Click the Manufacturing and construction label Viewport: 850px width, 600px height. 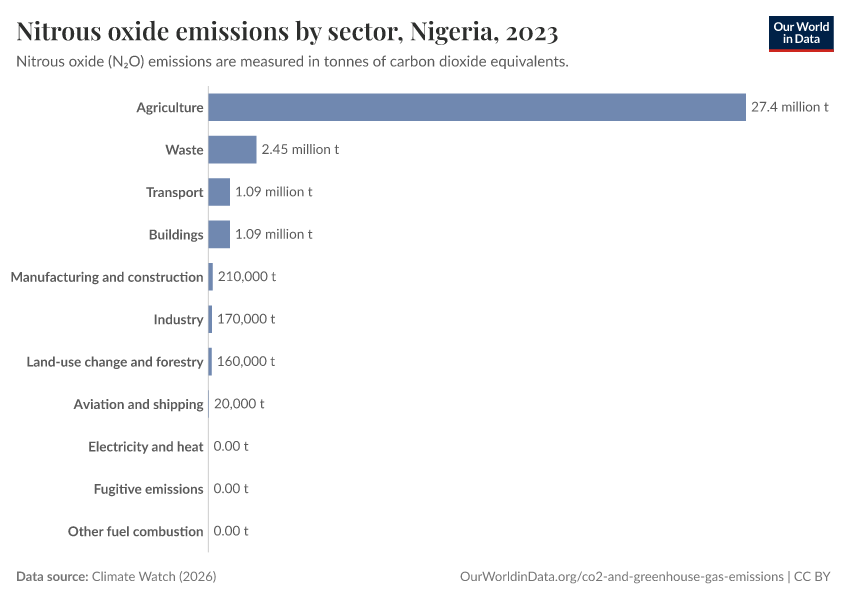pos(107,277)
